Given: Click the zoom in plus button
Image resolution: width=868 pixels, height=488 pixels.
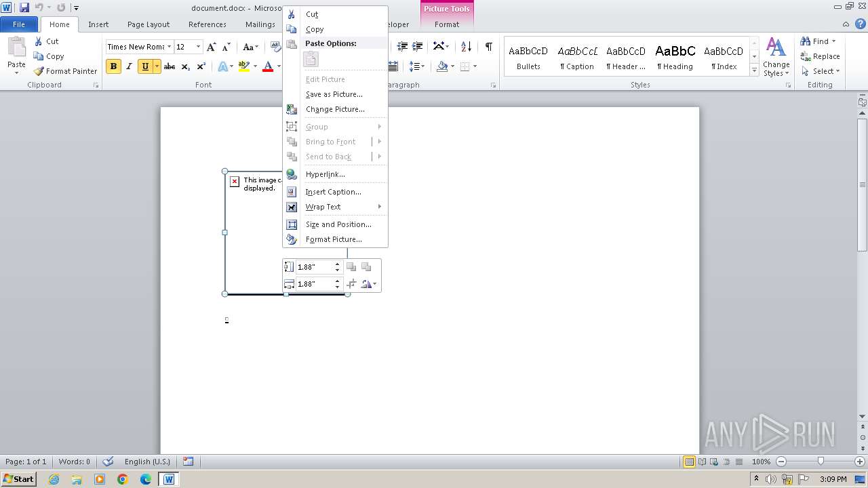Looking at the screenshot, I should (x=859, y=462).
